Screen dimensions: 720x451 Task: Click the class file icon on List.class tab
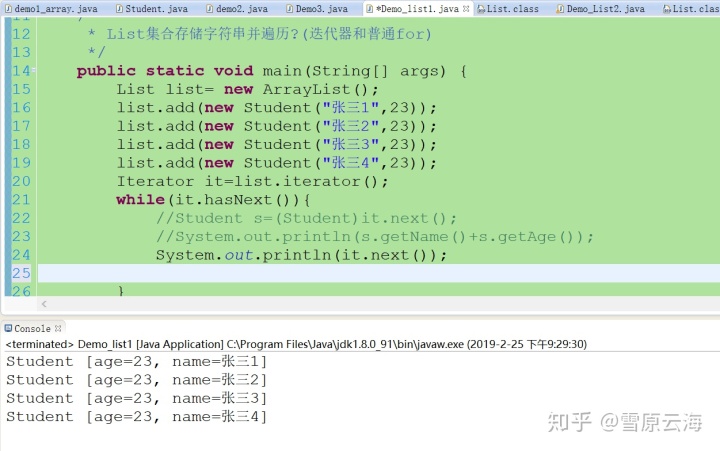pos(481,8)
